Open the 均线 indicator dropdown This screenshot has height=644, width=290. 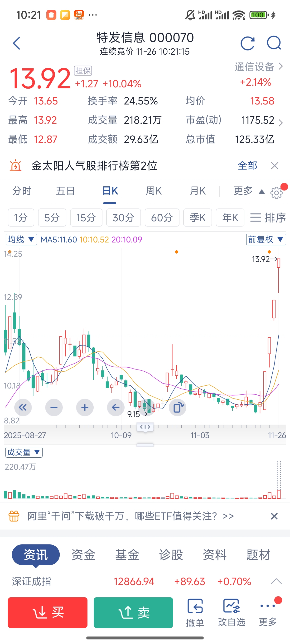21,240
